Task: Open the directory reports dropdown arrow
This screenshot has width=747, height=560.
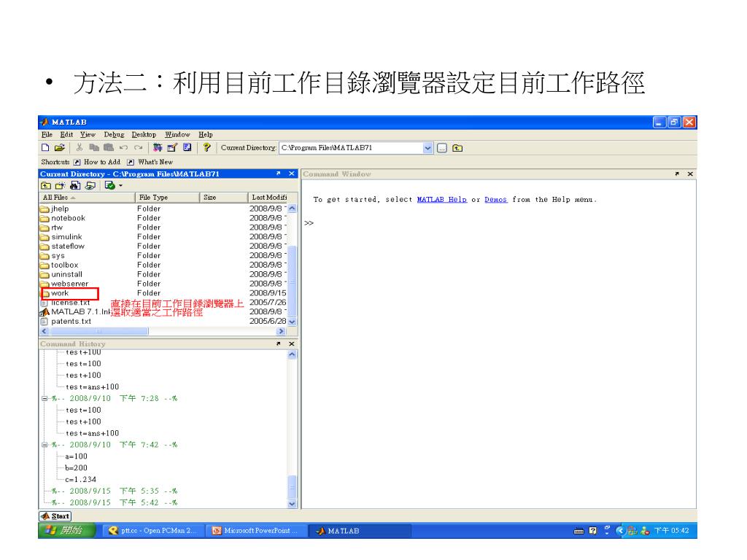Action: [x=120, y=185]
